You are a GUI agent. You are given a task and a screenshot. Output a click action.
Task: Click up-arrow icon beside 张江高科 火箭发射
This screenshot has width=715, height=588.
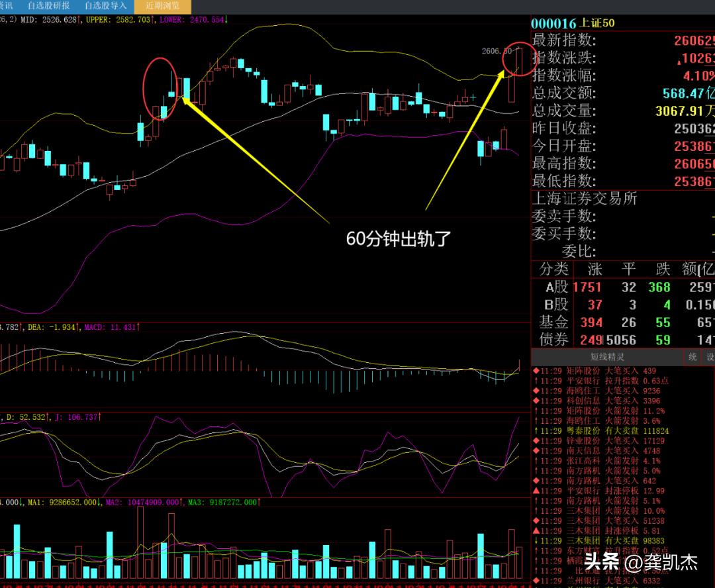pyautogui.click(x=536, y=461)
